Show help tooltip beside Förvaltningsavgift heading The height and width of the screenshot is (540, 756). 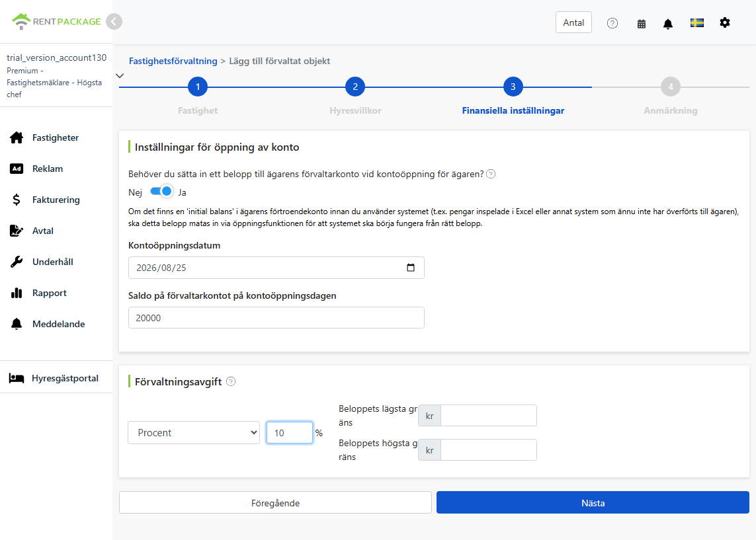click(x=231, y=381)
